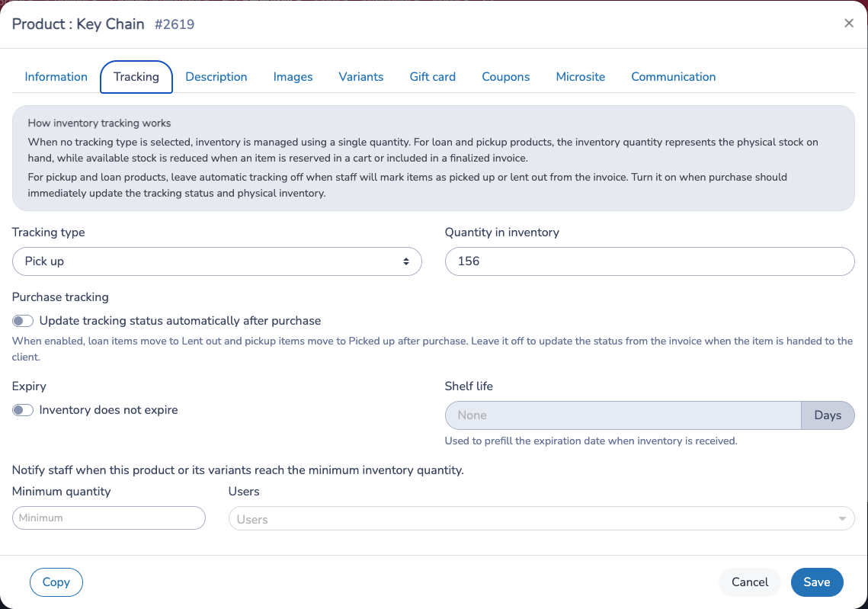Click the product number #2619
868x609 pixels.
pos(175,24)
